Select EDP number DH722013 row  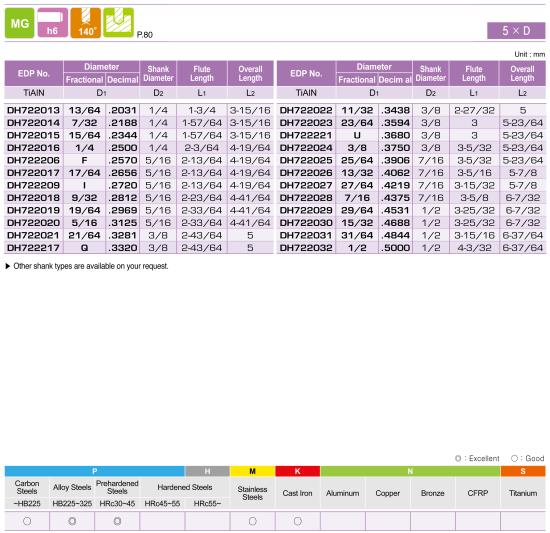pyautogui.click(x=139, y=110)
